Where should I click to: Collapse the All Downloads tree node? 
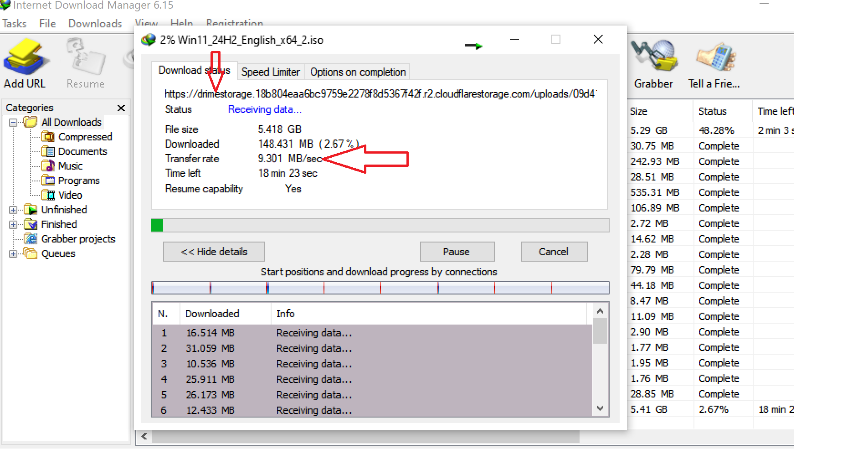pyautogui.click(x=13, y=123)
